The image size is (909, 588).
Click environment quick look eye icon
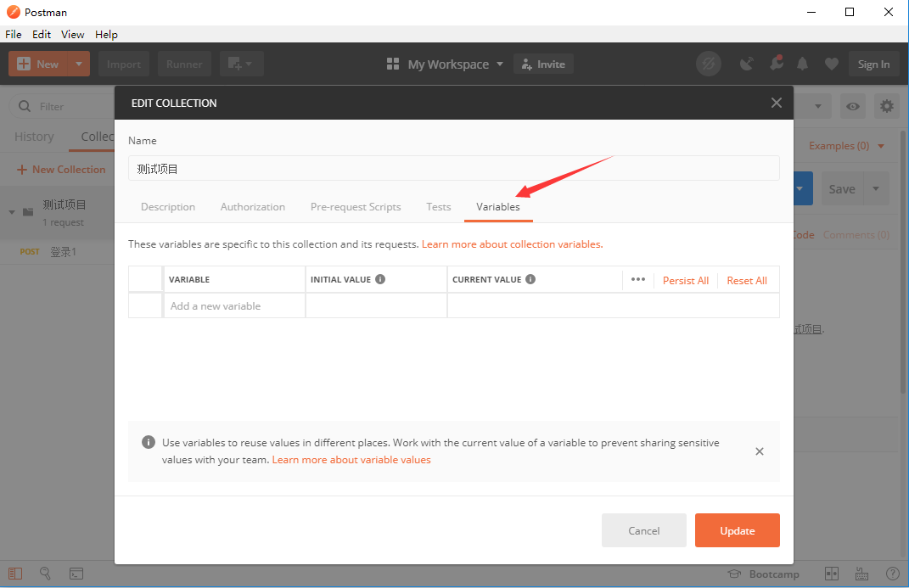[x=853, y=106]
